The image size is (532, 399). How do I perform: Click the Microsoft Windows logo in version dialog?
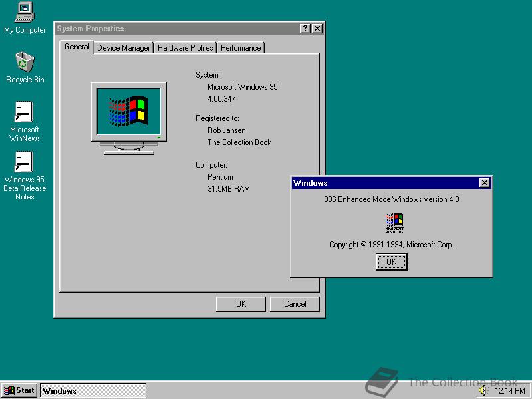394,223
